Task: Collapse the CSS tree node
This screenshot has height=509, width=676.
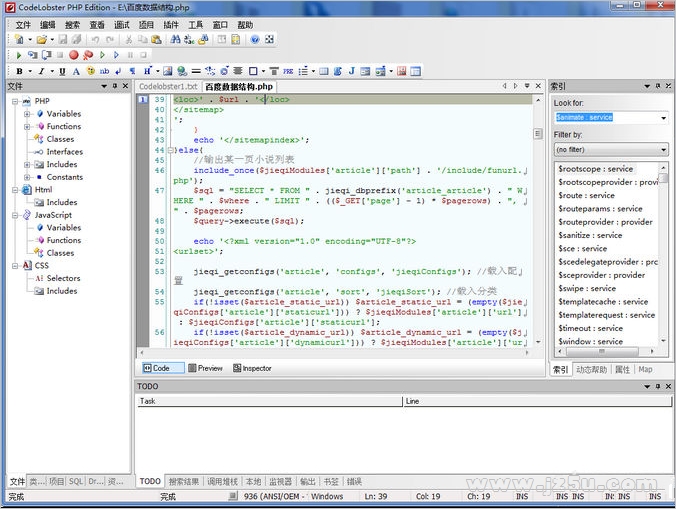Action: (x=16, y=266)
